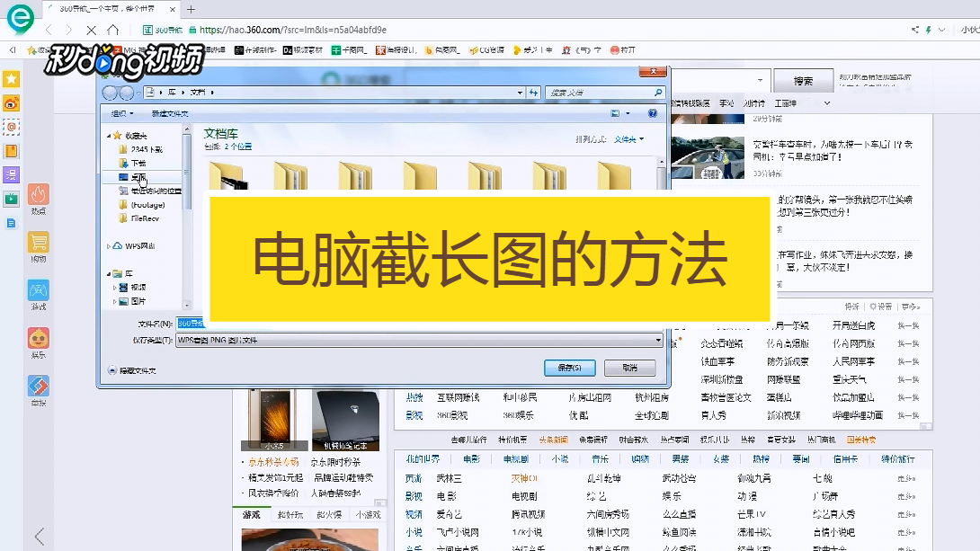This screenshot has height=551, width=980.
Task: Click the 搜索 button on the webpage
Action: tap(804, 81)
